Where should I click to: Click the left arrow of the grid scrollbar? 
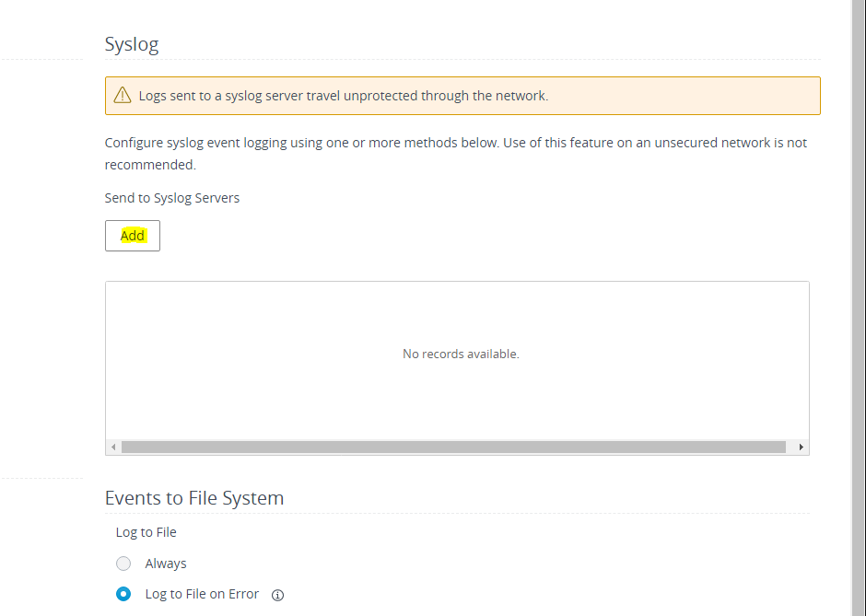(x=113, y=447)
